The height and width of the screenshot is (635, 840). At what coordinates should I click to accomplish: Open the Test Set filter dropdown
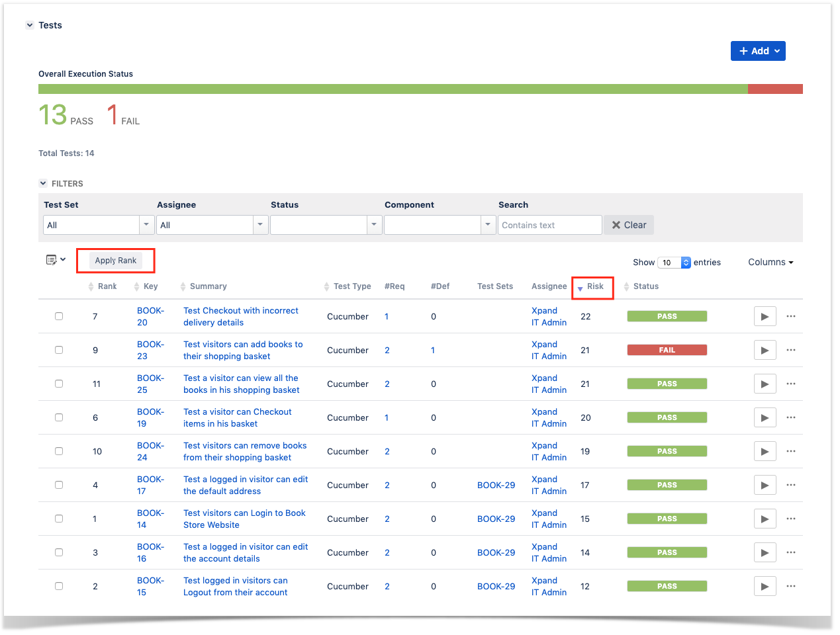(x=99, y=225)
